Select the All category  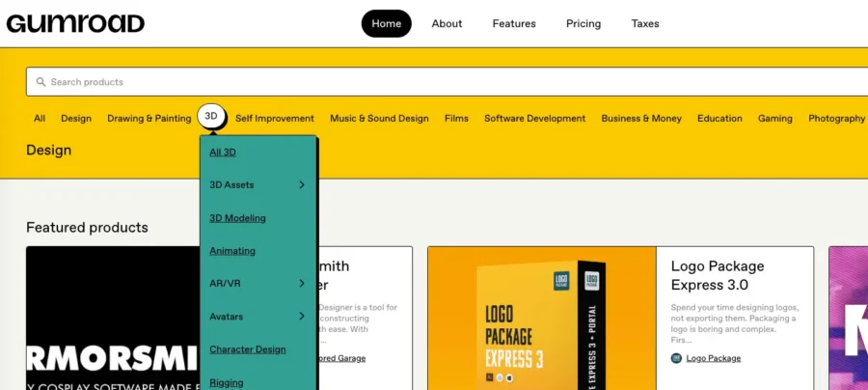click(40, 118)
